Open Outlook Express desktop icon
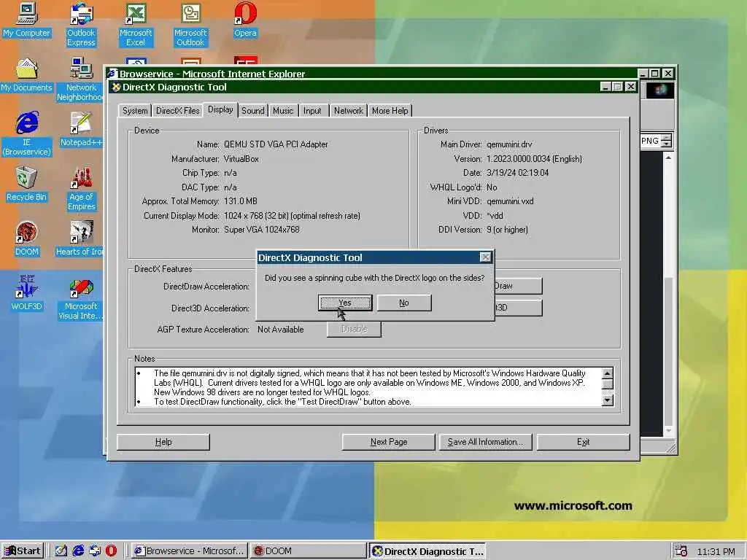 click(x=81, y=24)
